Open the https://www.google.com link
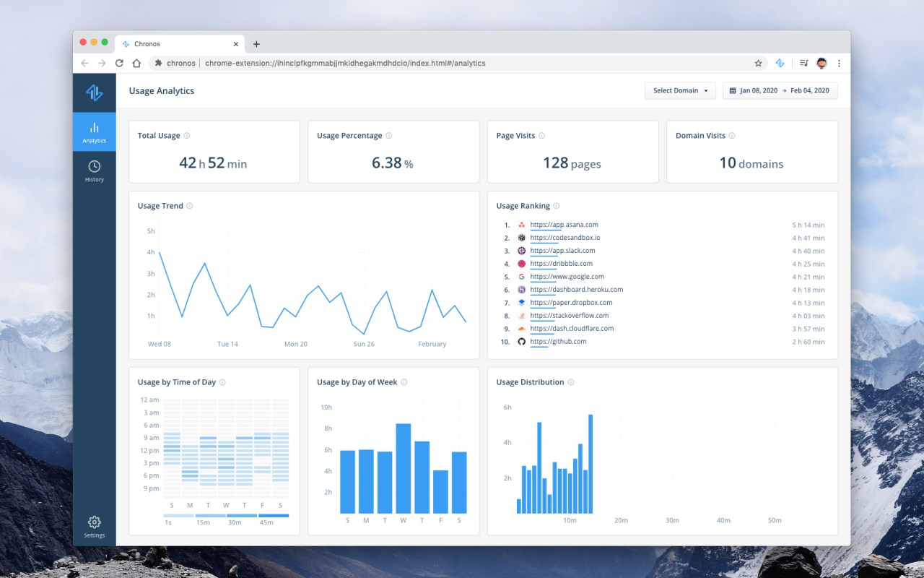The height and width of the screenshot is (578, 924). click(567, 277)
